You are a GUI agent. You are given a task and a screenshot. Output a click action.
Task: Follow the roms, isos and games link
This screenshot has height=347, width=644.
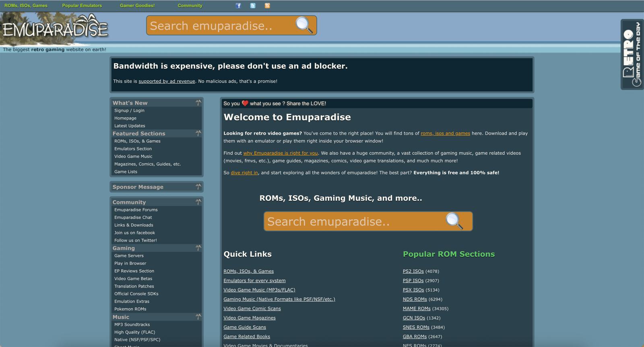click(445, 133)
